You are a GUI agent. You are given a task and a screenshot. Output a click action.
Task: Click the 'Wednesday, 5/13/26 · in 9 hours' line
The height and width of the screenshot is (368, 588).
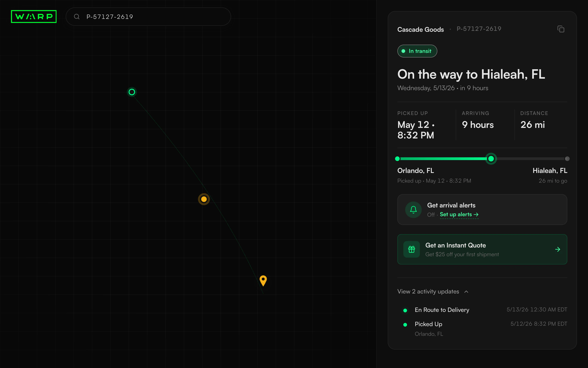point(443,88)
